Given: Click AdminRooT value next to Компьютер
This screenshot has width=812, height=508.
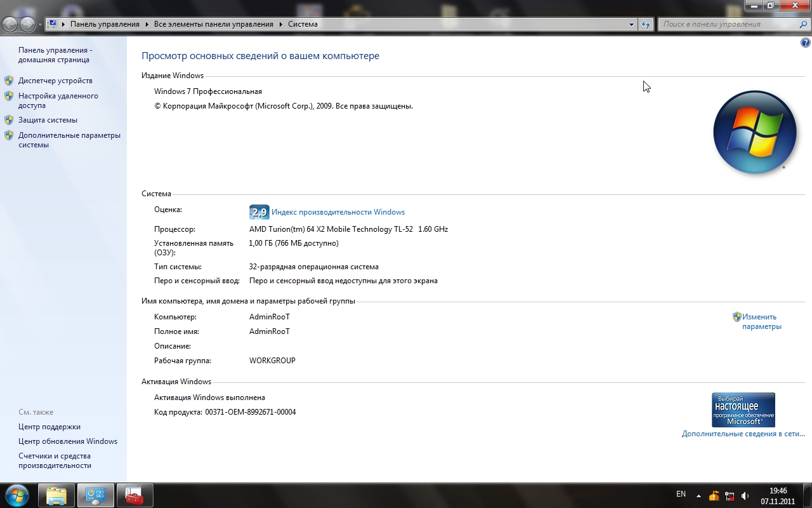Looking at the screenshot, I should (x=270, y=317).
